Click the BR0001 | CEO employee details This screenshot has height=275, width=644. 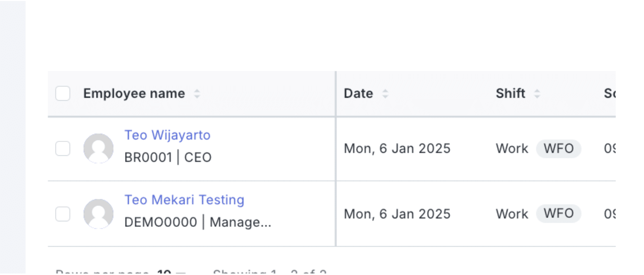[x=168, y=158]
